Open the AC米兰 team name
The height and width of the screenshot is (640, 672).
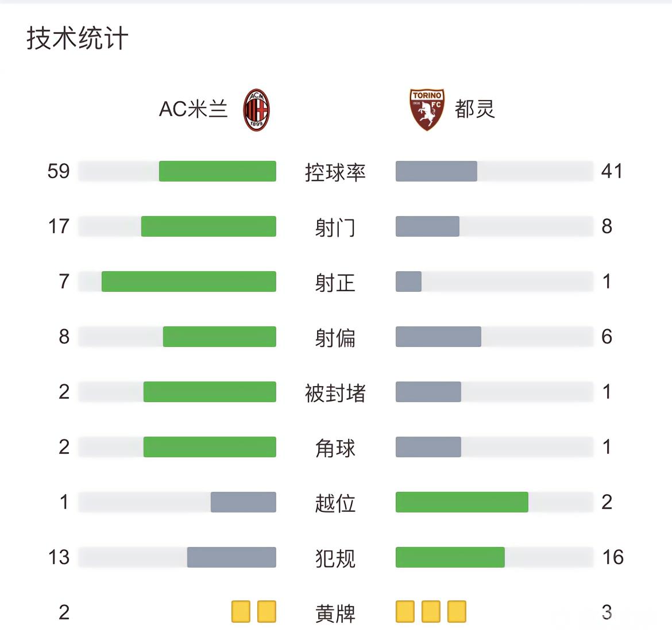pos(194,109)
